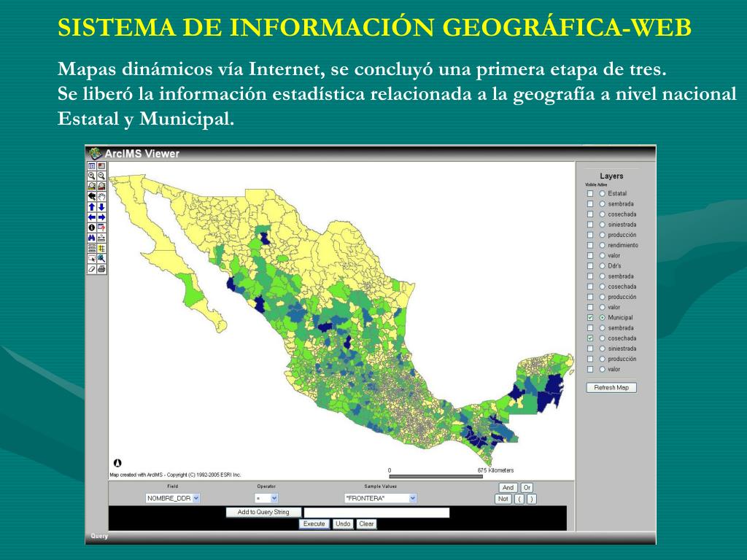Set rendimiento layer as active radio
Screen dimensions: 747x560
(x=602, y=245)
